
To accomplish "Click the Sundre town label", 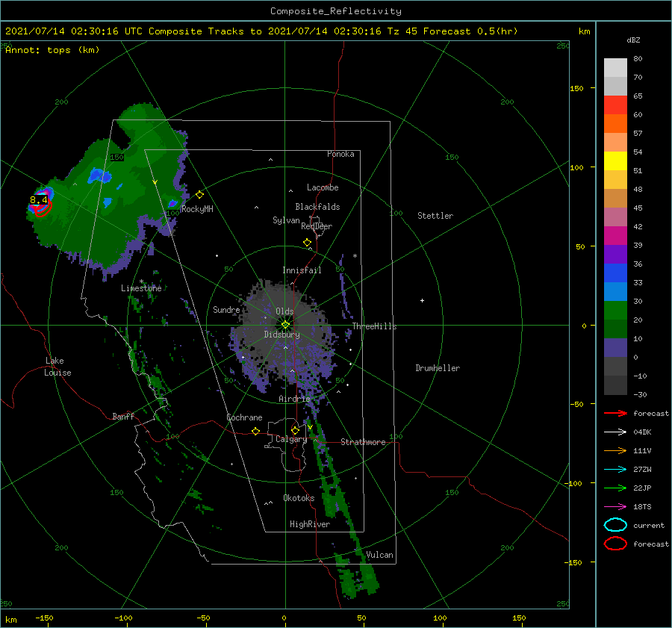I will [226, 309].
